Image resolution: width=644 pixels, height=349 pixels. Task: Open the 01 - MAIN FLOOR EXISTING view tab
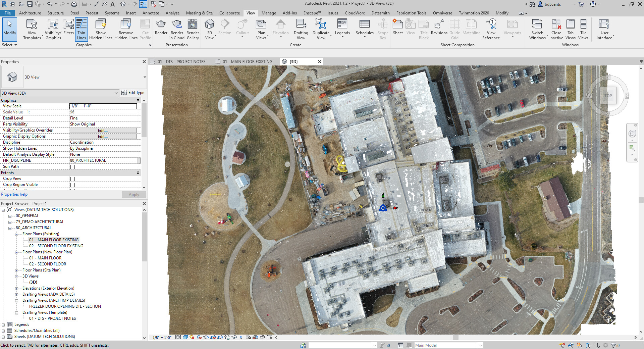click(247, 61)
